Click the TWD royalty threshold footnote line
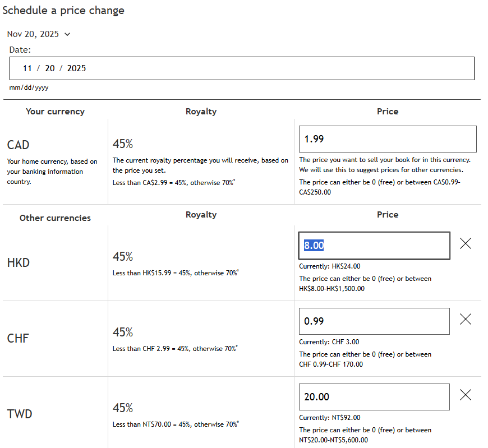 176,424
